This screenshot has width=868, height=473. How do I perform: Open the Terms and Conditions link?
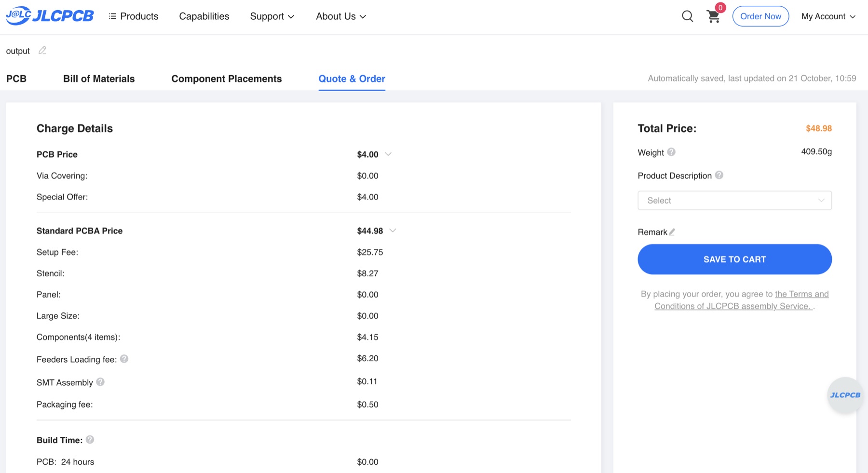tap(741, 300)
